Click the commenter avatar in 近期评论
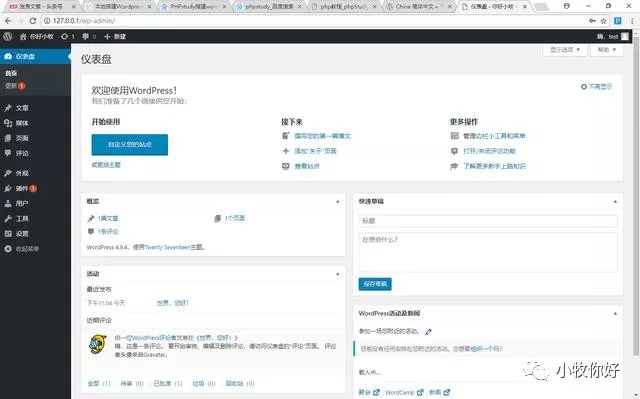The width and height of the screenshot is (640, 399). (x=98, y=344)
